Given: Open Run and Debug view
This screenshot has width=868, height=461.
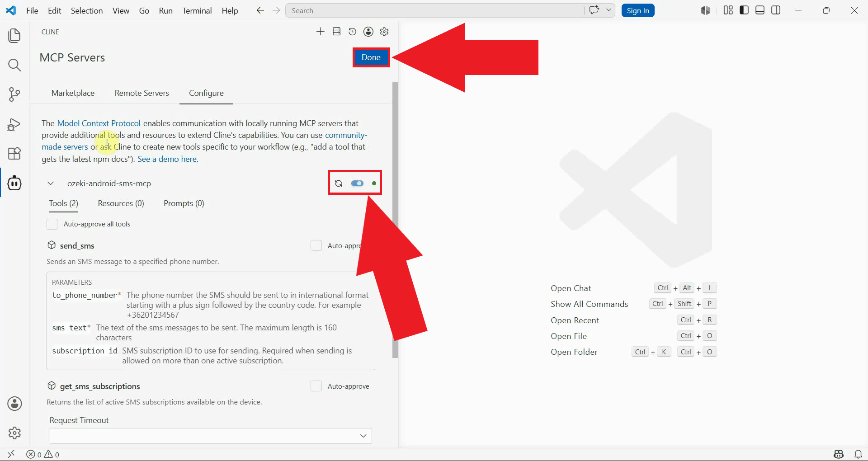Looking at the screenshot, I should 14,124.
